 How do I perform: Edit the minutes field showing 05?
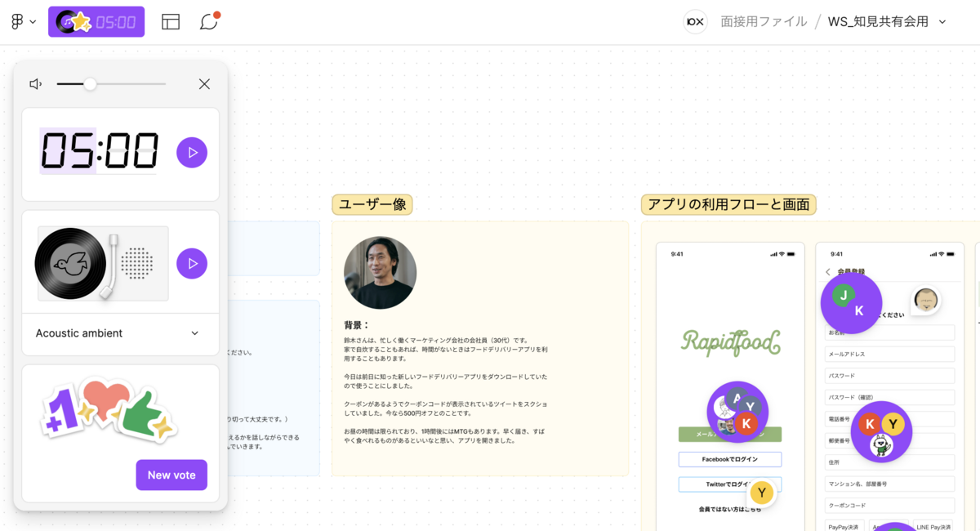point(68,151)
